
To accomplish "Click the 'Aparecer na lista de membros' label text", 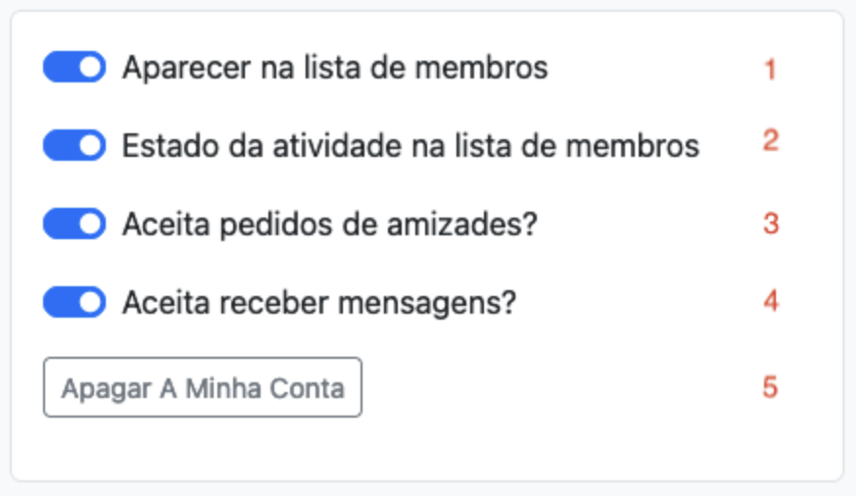I will [x=335, y=69].
